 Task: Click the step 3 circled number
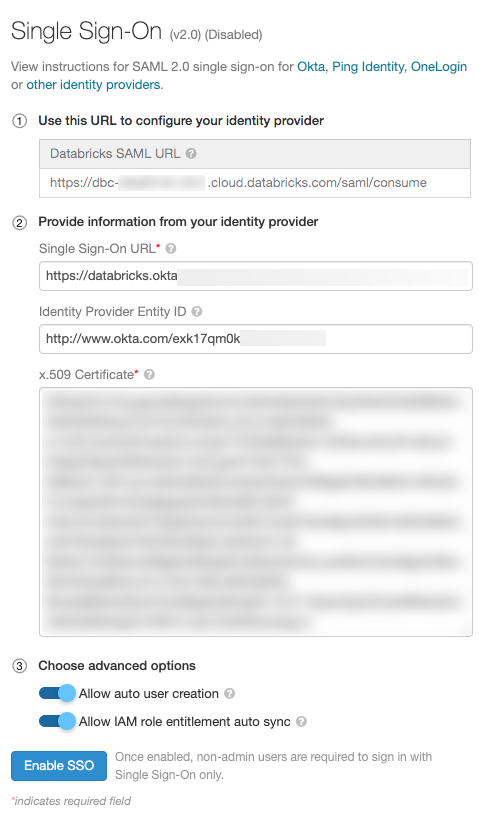pos(19,666)
